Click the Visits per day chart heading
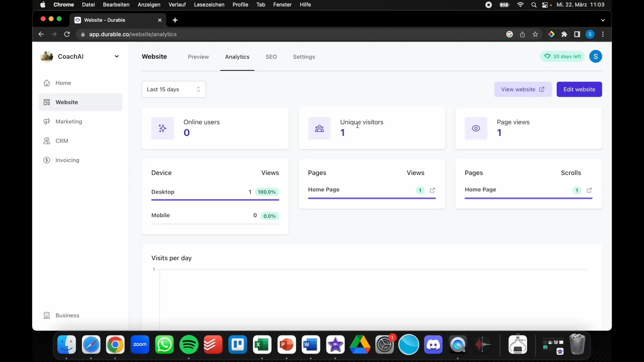The width and height of the screenshot is (644, 362). (x=171, y=258)
